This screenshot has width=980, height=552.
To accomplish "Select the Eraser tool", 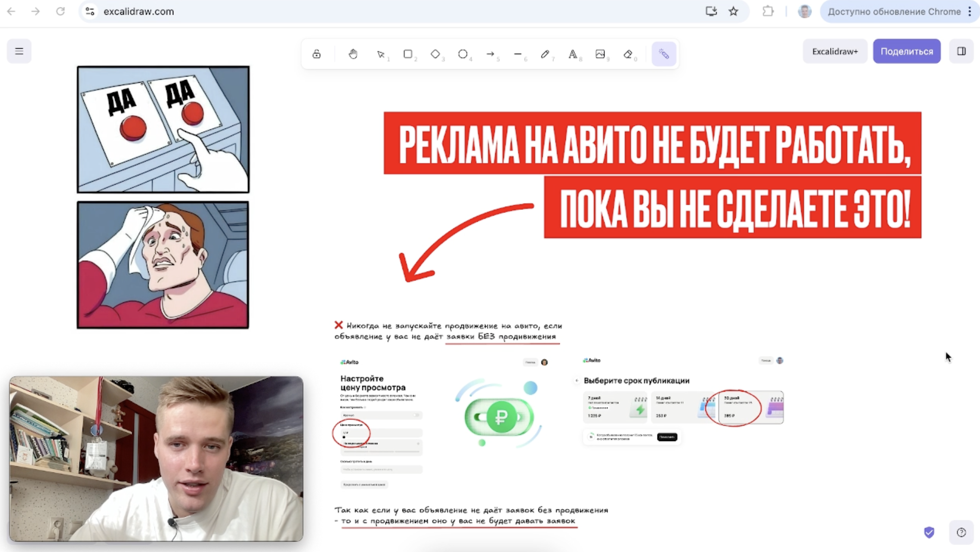I will pyautogui.click(x=628, y=54).
